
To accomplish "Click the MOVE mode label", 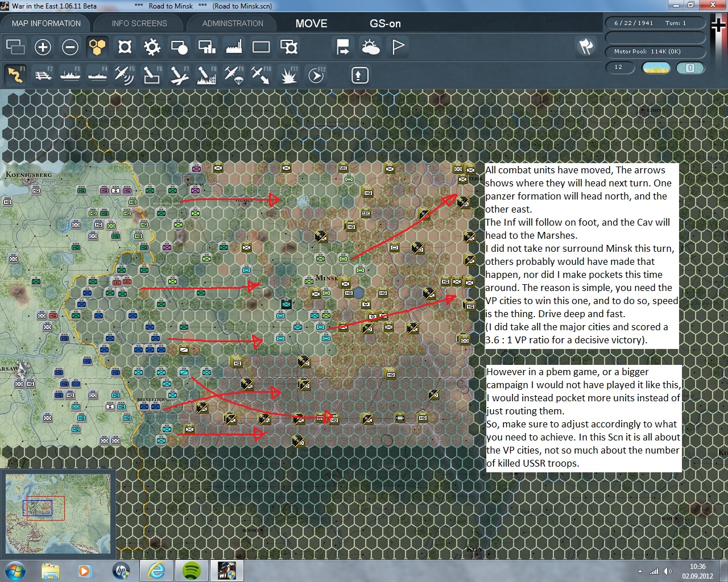I will click(x=311, y=23).
